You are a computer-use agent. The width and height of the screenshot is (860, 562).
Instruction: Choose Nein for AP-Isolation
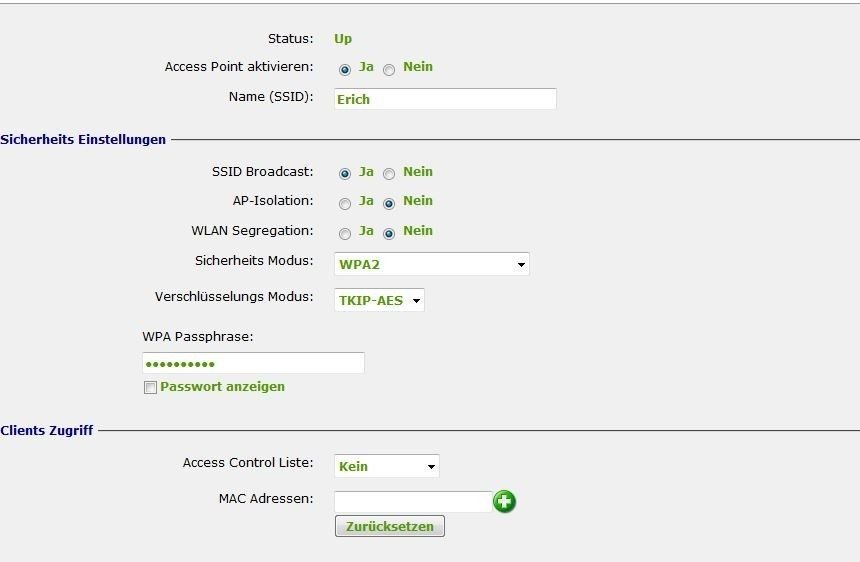point(389,204)
